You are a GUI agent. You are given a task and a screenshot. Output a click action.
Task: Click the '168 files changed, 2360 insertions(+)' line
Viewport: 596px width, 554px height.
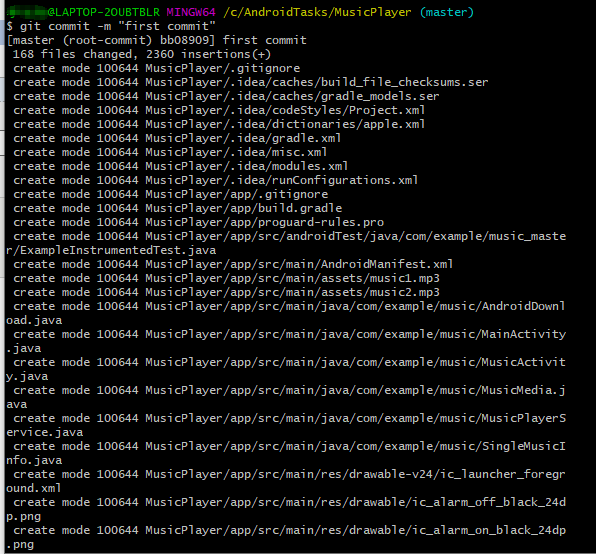[142, 54]
